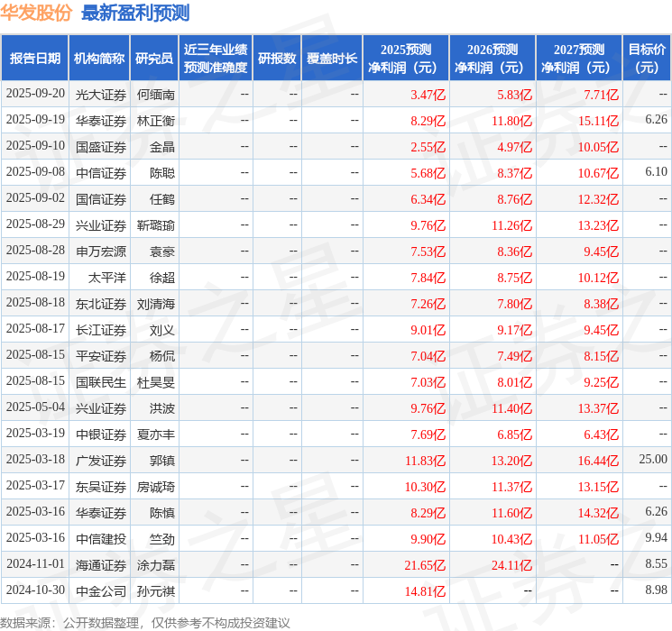
Task: Click 海通证券 institution cell
Action: point(101,565)
